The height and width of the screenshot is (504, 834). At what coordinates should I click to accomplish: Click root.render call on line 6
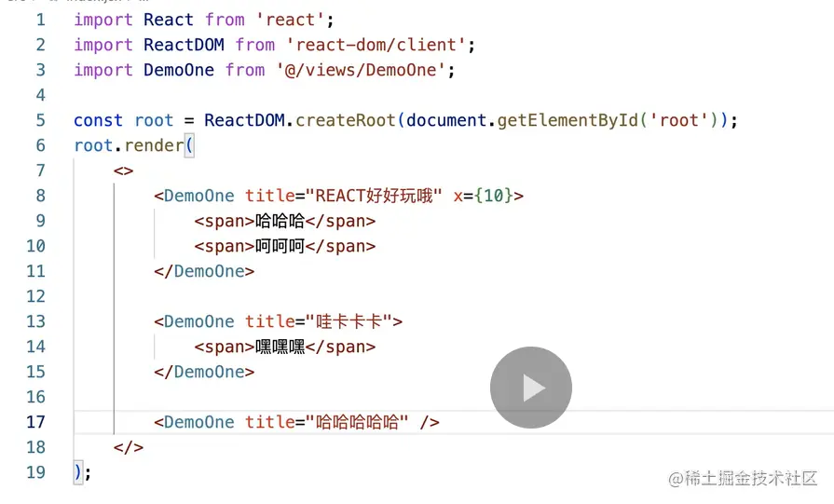134,145
